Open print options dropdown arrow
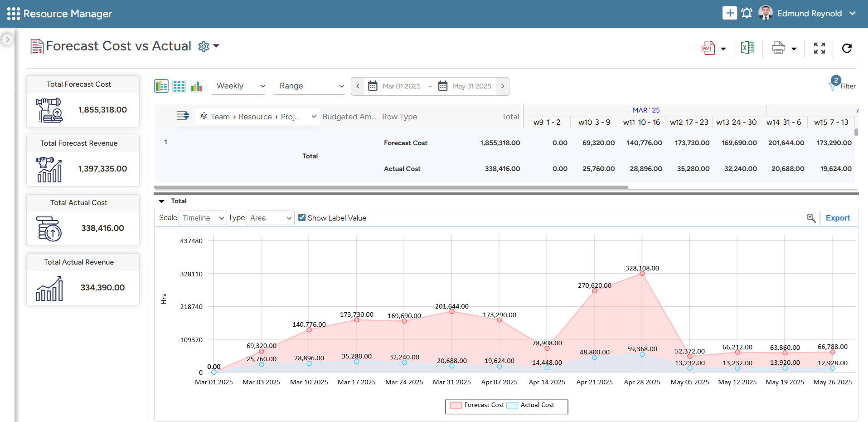 [x=794, y=49]
